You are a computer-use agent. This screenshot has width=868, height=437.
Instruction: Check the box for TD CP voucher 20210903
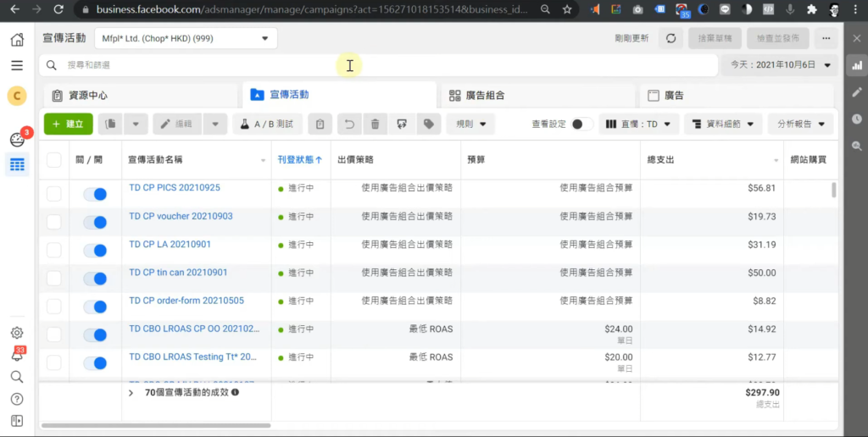pyautogui.click(x=54, y=222)
